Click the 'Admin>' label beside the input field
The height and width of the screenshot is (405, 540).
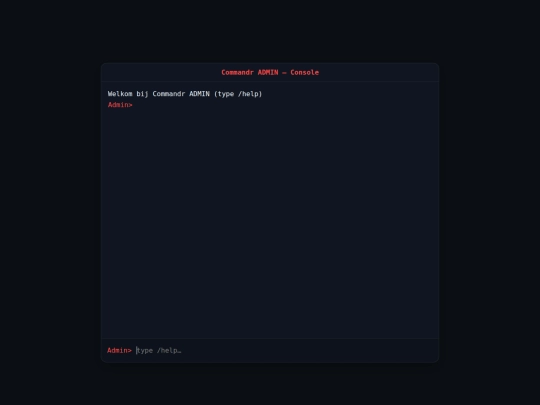tap(119, 351)
